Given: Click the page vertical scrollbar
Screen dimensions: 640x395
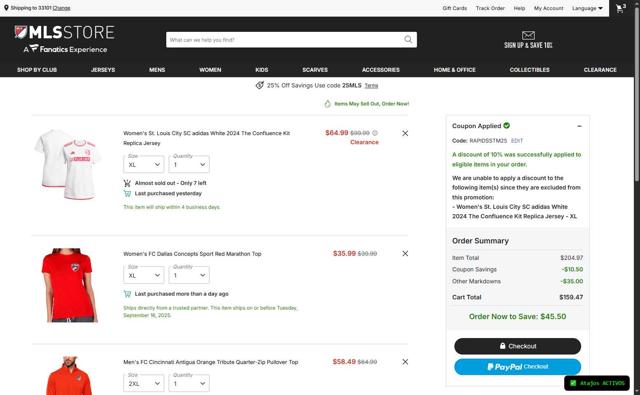Looking at the screenshot, I should coord(637,94).
